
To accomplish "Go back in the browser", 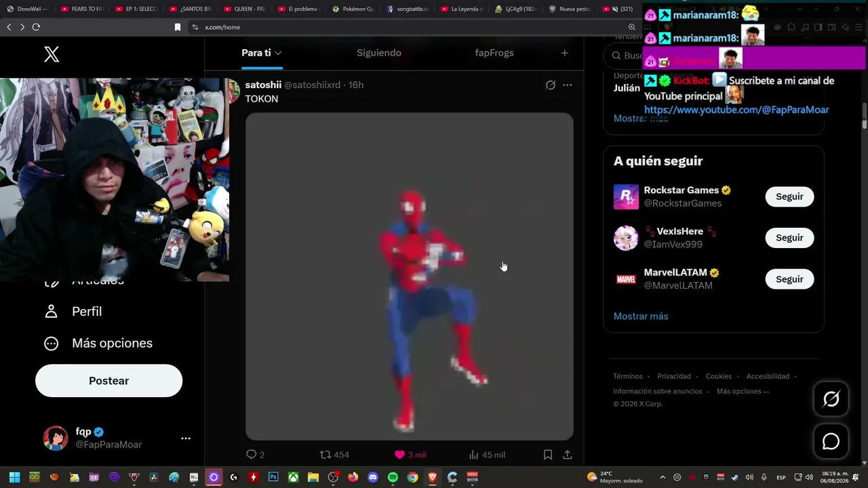I will [9, 27].
